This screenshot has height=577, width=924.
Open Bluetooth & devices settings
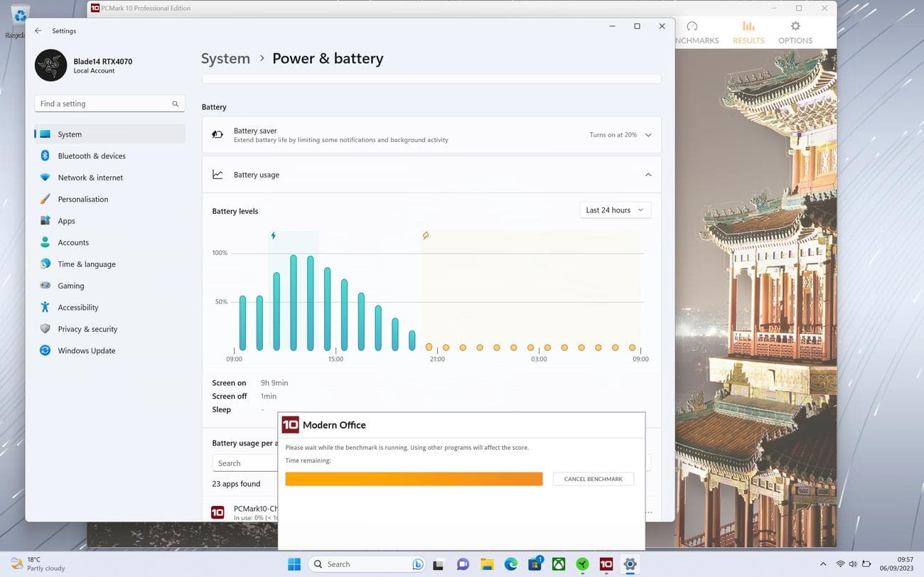[x=91, y=156]
